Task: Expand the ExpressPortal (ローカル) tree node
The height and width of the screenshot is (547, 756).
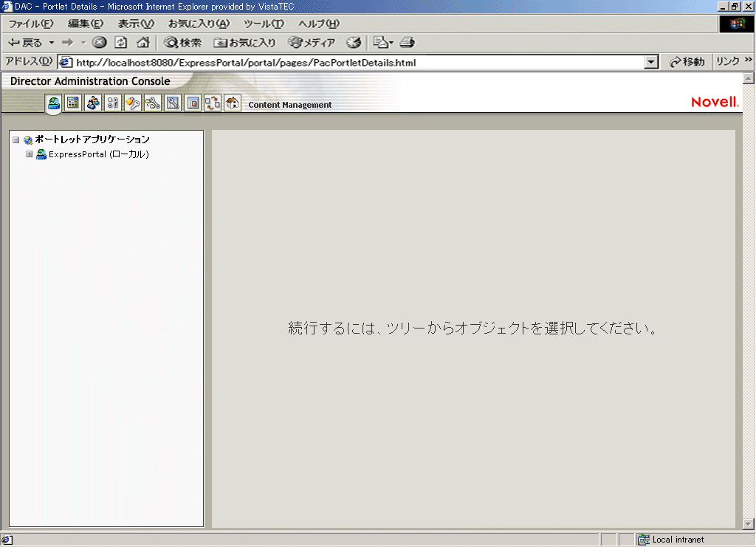Action: [x=29, y=154]
